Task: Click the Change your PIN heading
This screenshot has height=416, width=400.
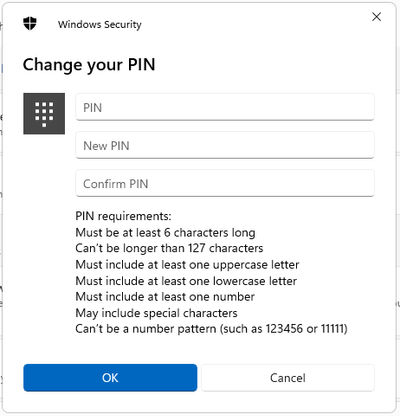Action: click(x=89, y=65)
